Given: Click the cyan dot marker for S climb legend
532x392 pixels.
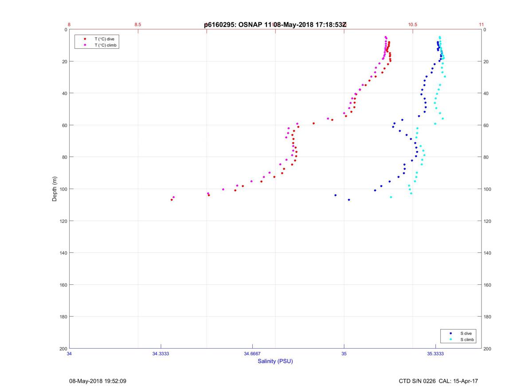Looking at the screenshot, I should click(x=451, y=339).
